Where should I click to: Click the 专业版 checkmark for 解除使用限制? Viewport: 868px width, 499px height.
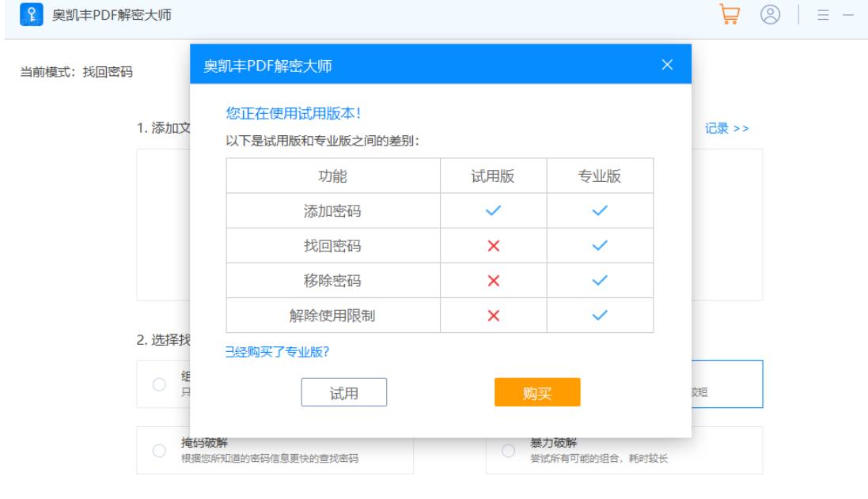click(600, 315)
